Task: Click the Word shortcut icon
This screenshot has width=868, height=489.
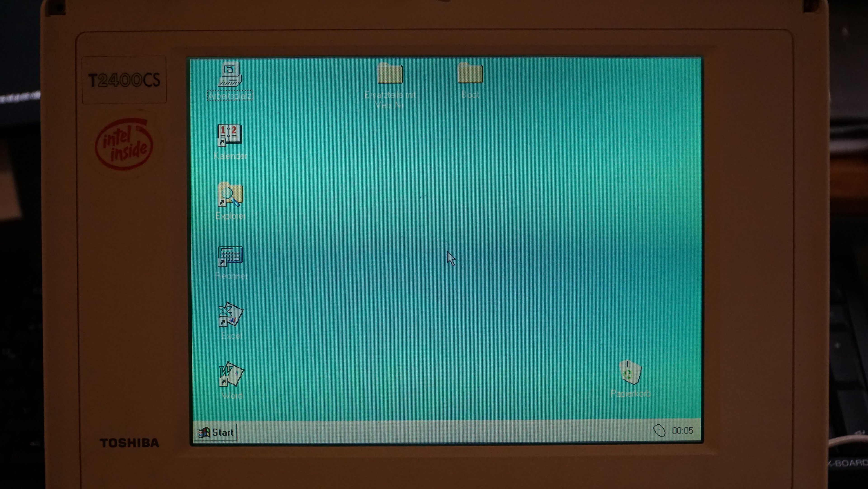Action: tap(231, 374)
